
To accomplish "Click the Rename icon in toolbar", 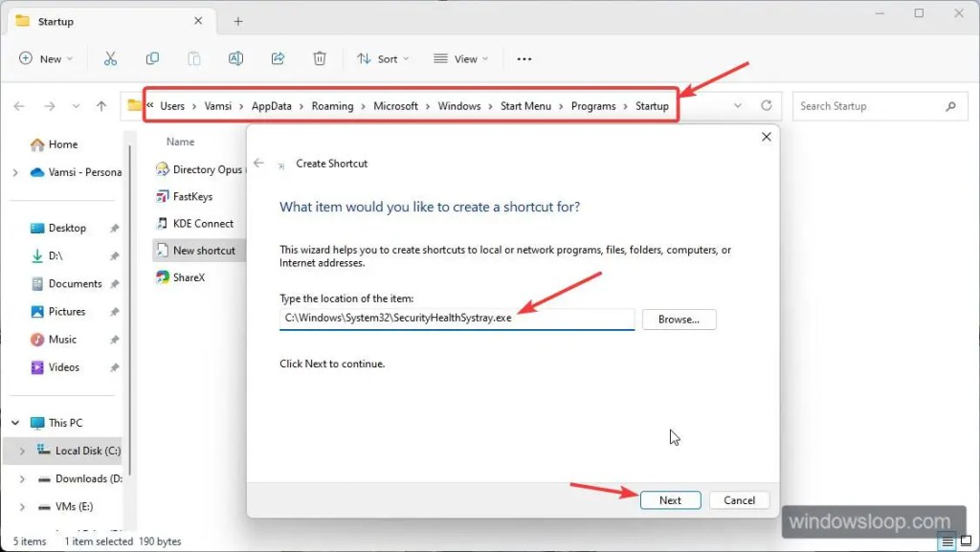I will 235,58.
